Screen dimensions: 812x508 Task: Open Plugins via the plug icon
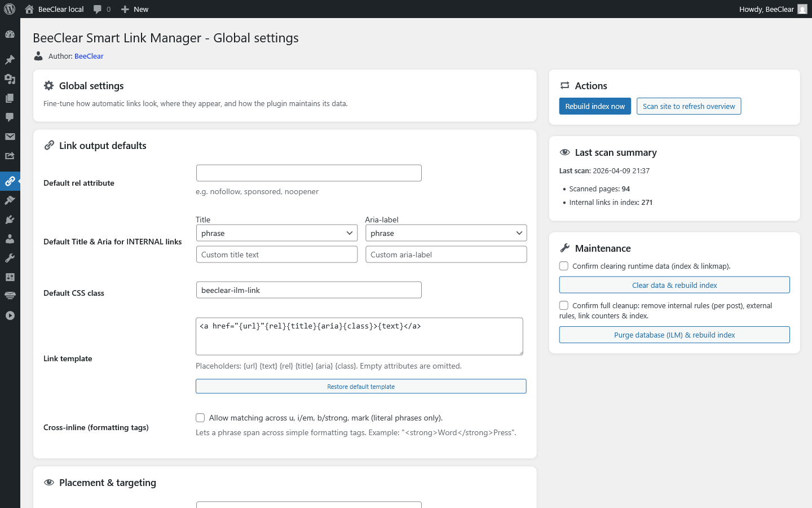10,220
